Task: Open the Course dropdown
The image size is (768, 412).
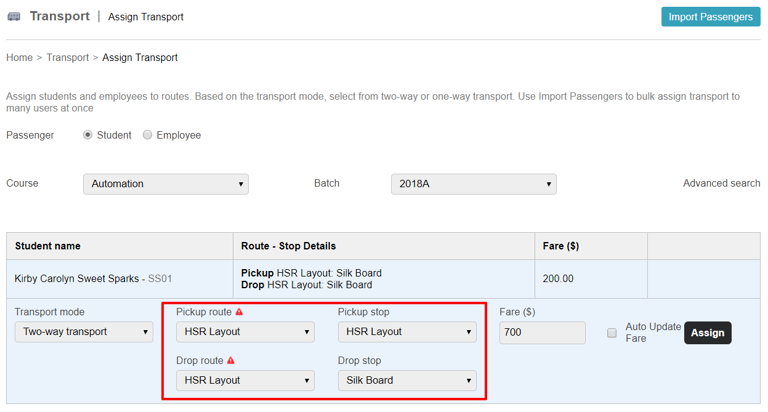Action: click(166, 184)
